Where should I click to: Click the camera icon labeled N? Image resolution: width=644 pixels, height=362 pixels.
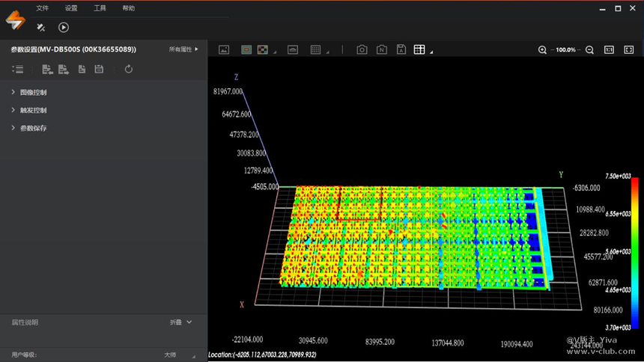(x=382, y=49)
